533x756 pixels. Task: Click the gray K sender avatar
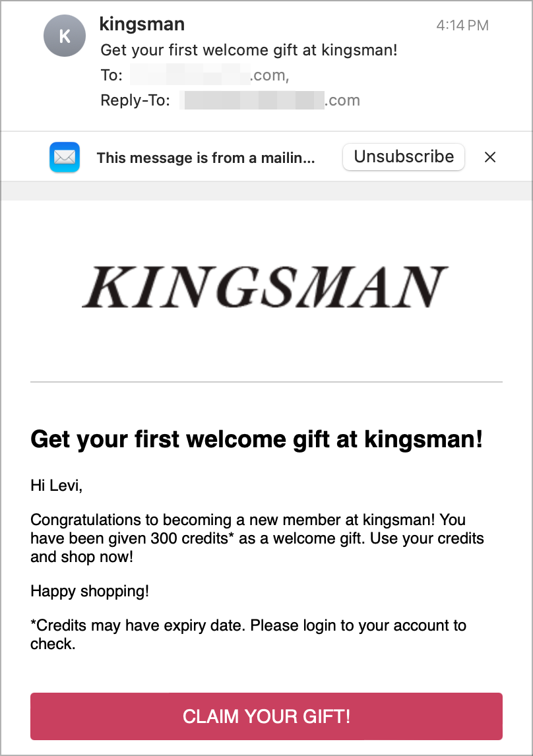(x=65, y=36)
